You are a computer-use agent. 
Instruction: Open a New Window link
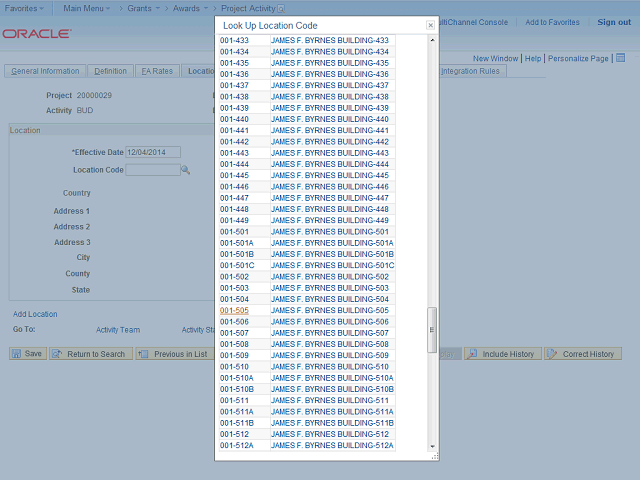(496, 58)
